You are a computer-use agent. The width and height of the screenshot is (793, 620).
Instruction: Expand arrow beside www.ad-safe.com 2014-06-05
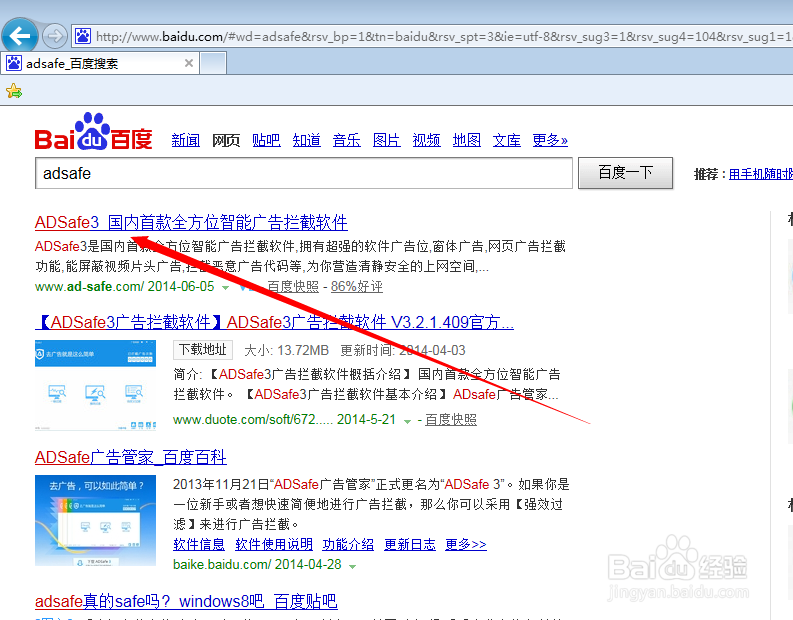(226, 288)
